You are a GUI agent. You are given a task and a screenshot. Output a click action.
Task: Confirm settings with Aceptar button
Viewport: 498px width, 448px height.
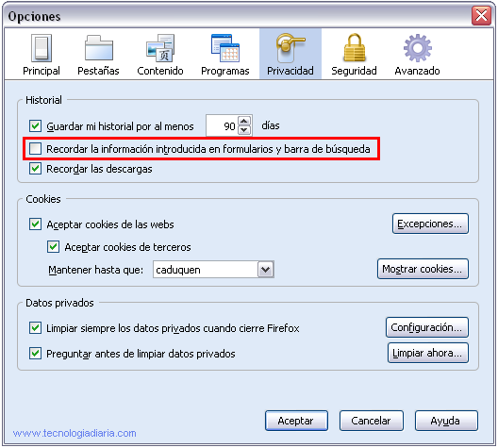(296, 421)
